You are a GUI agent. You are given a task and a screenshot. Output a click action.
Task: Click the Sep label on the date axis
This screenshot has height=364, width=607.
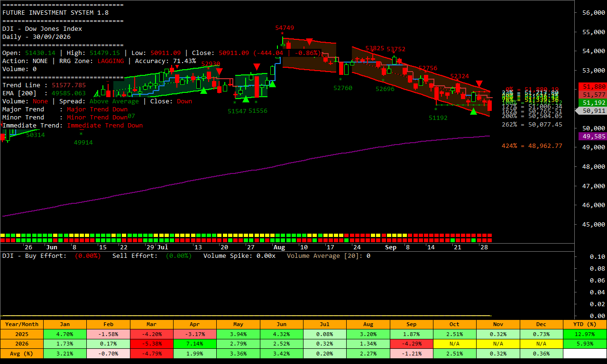[391, 247]
